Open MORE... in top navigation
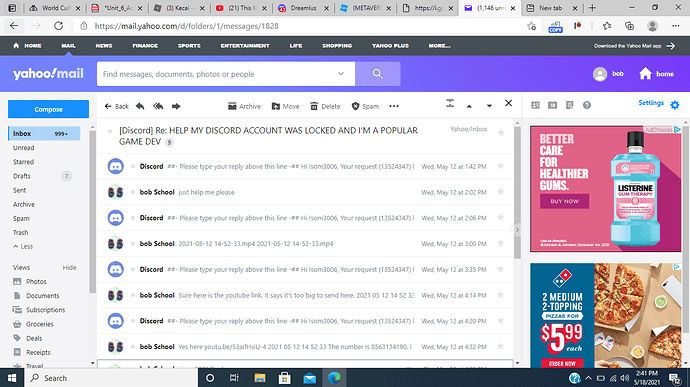This screenshot has width=690, height=387. [439, 45]
